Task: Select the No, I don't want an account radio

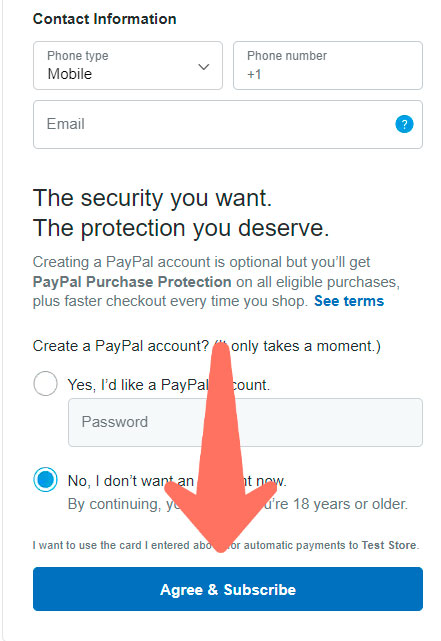Action: [x=45, y=480]
